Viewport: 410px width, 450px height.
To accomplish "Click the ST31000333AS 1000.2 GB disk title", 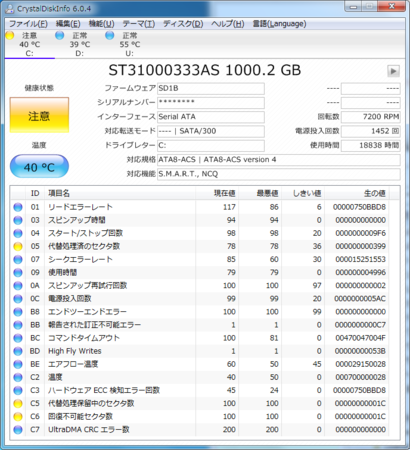I will [205, 70].
